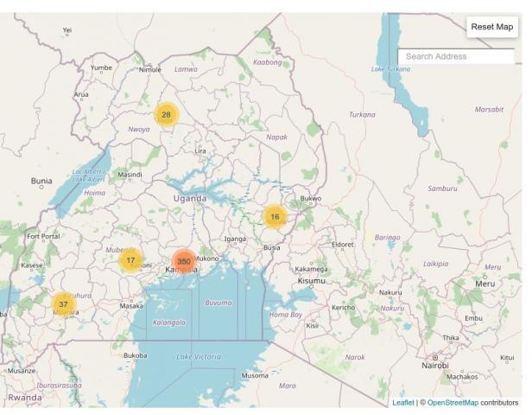Open the Leaflet attribution link
Screen dimensions: 532x415
coord(403,403)
